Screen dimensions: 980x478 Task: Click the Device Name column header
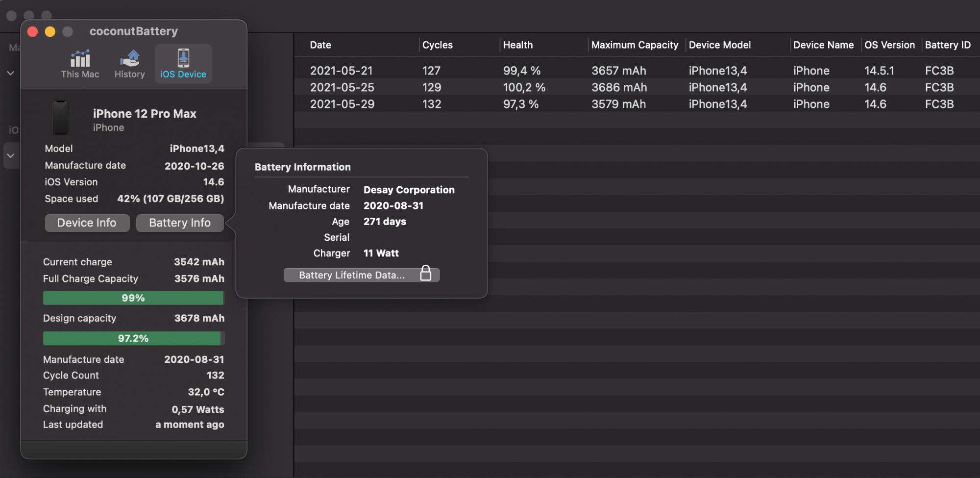[823, 45]
